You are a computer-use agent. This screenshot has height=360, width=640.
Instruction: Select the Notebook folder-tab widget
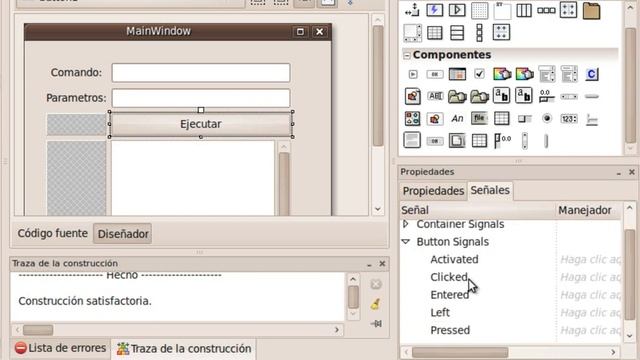[x=591, y=10]
